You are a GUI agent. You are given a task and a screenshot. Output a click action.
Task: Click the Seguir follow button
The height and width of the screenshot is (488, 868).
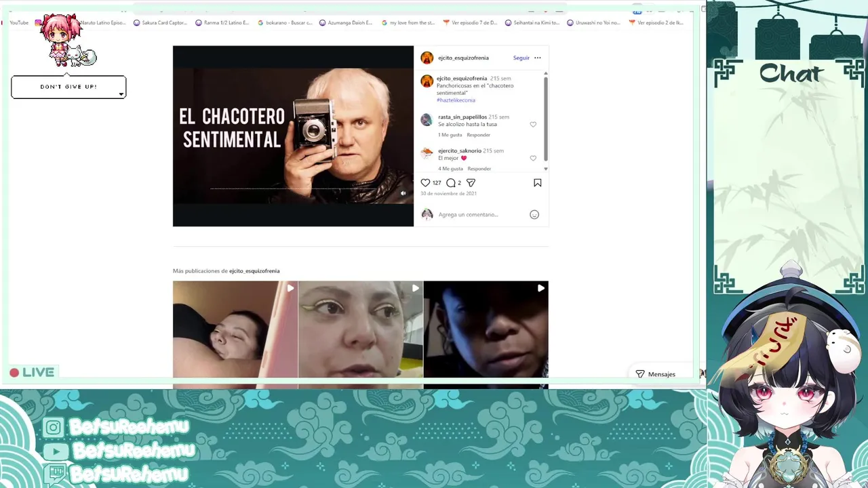(x=521, y=58)
